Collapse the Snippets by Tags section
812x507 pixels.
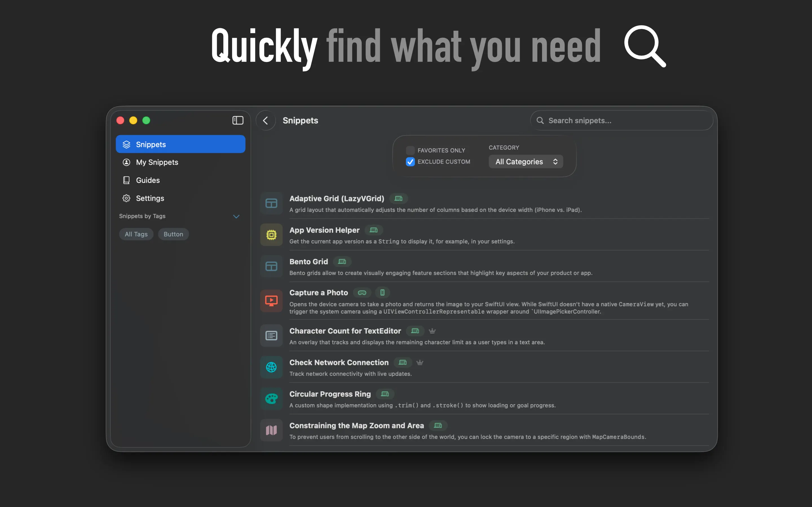tap(236, 216)
